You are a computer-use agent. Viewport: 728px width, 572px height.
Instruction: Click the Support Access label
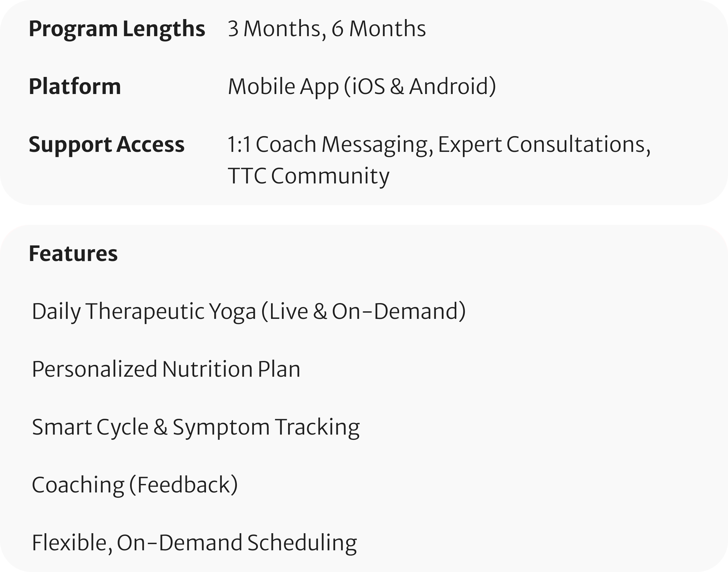pyautogui.click(x=106, y=145)
